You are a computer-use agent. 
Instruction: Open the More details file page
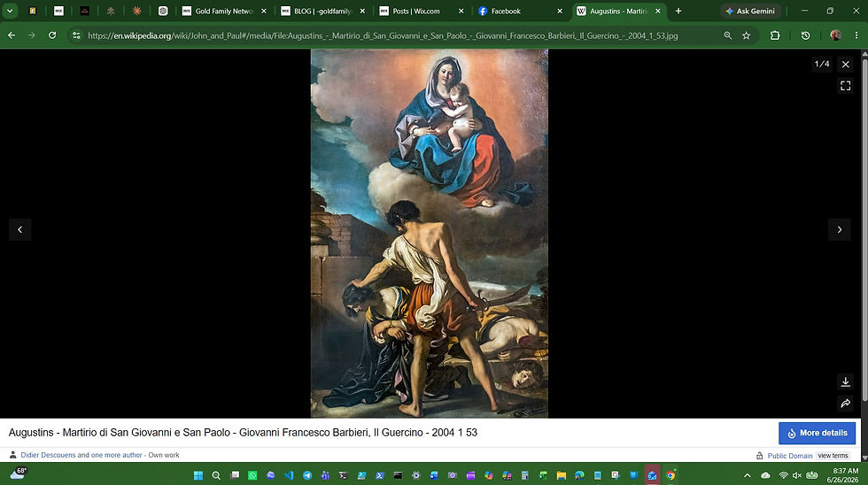[817, 433]
